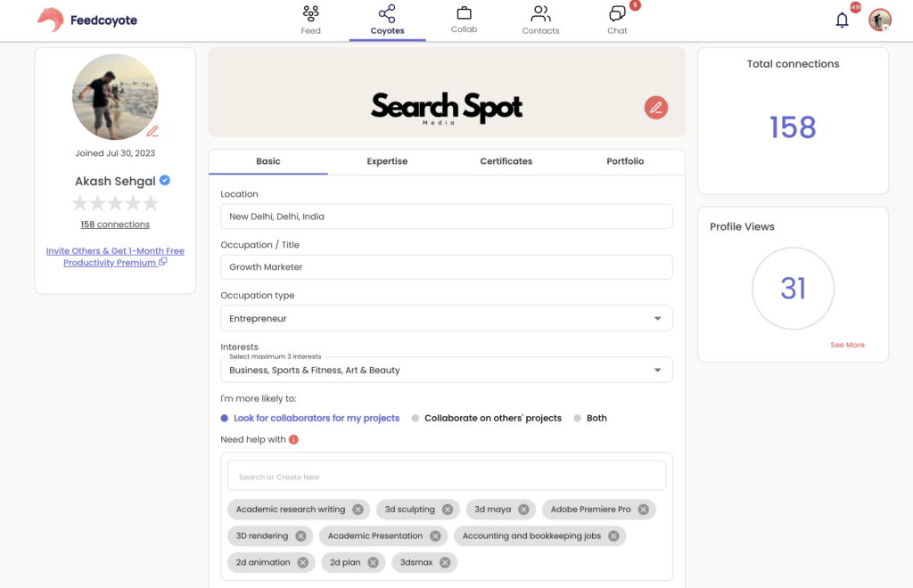913x588 pixels.
Task: Select Look for collaborators for my projects
Action: (x=310, y=418)
